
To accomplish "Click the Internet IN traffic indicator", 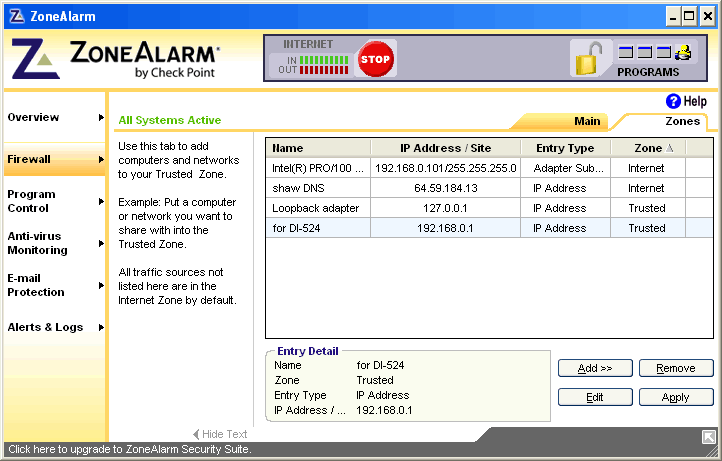I will point(324,60).
